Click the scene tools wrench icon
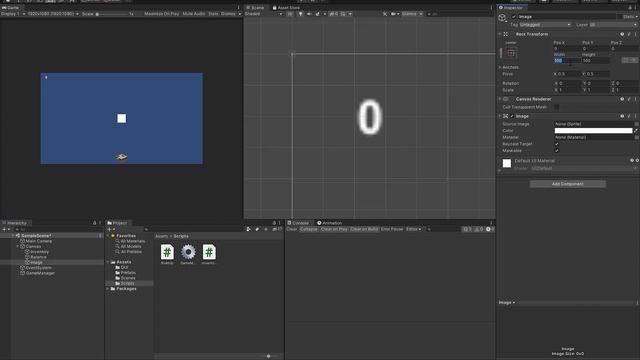Image resolution: width=640 pixels, height=360 pixels. [x=384, y=14]
